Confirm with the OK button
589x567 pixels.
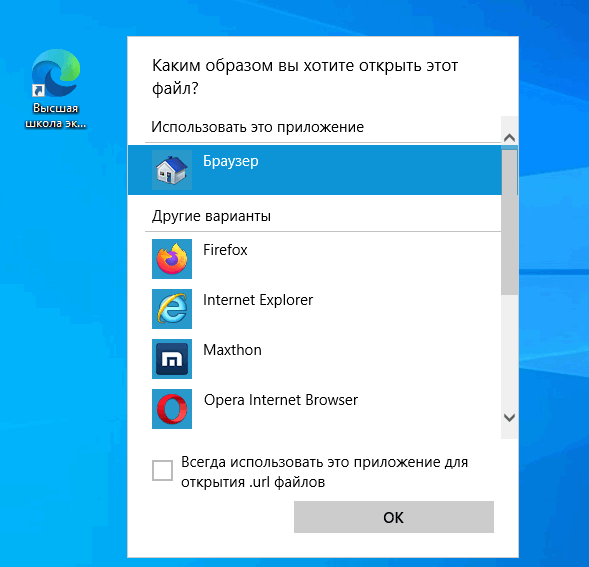point(394,517)
